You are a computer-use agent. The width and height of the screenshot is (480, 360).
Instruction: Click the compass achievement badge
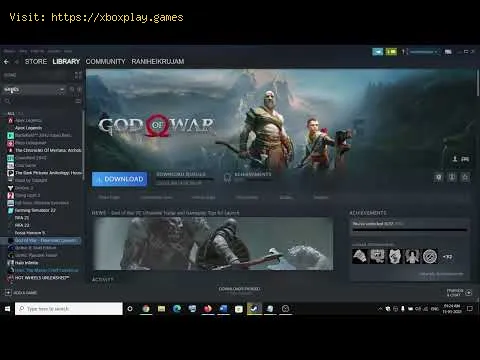click(430, 257)
